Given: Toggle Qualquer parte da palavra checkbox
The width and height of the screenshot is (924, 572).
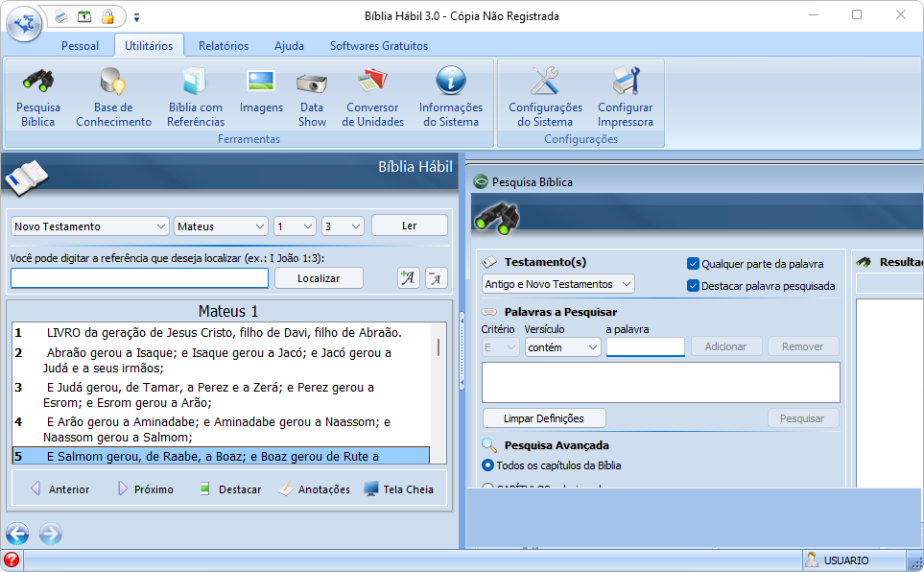Looking at the screenshot, I should point(693,264).
